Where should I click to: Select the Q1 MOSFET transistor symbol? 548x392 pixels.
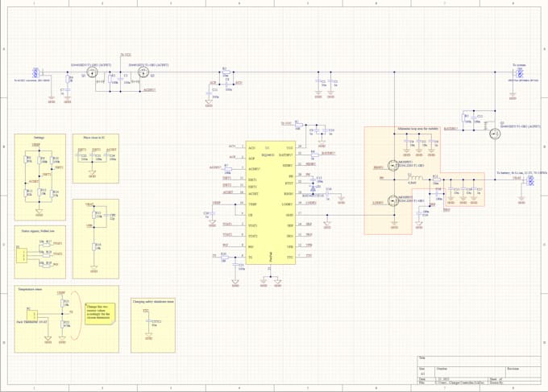(x=92, y=72)
